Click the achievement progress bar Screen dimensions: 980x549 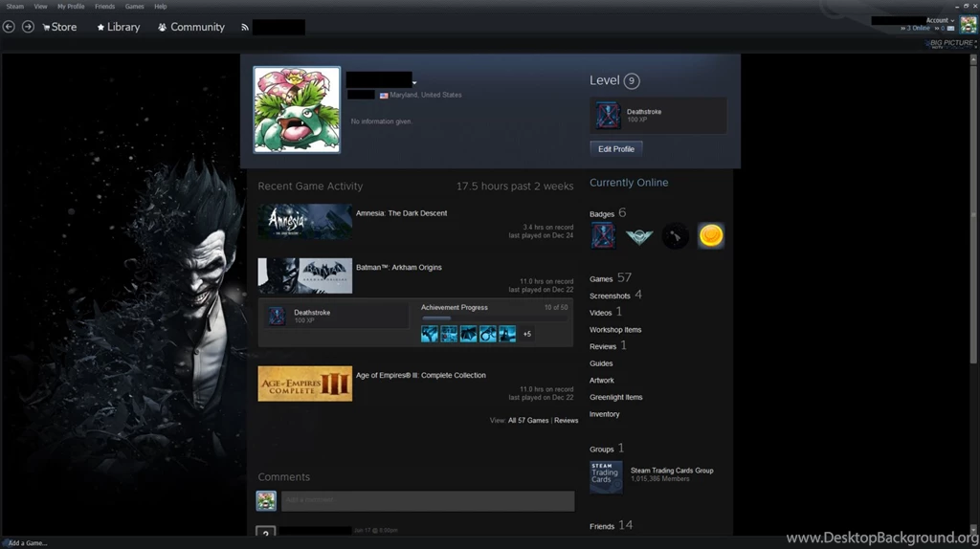pos(495,318)
